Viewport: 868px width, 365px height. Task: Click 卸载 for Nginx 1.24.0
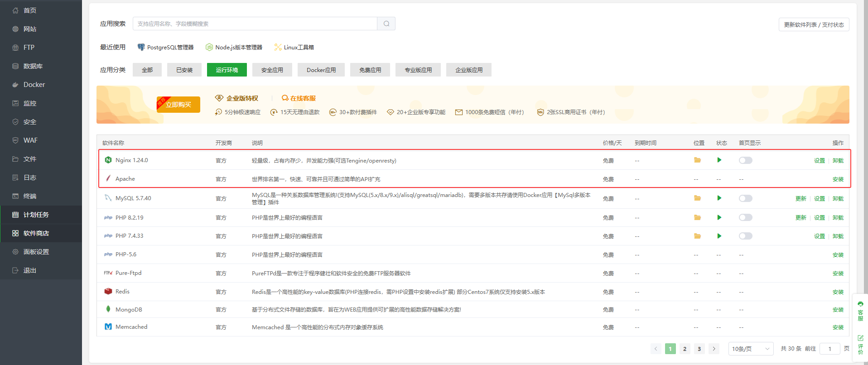coord(838,161)
